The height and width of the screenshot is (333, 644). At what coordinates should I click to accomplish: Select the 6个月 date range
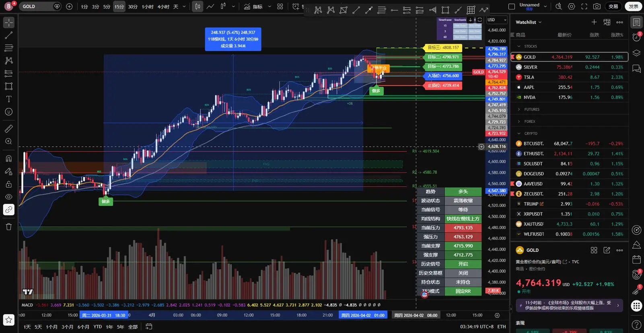[x=83, y=327]
